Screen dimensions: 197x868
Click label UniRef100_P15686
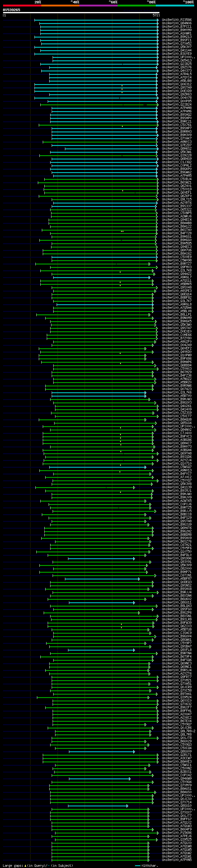click(x=177, y=833)
